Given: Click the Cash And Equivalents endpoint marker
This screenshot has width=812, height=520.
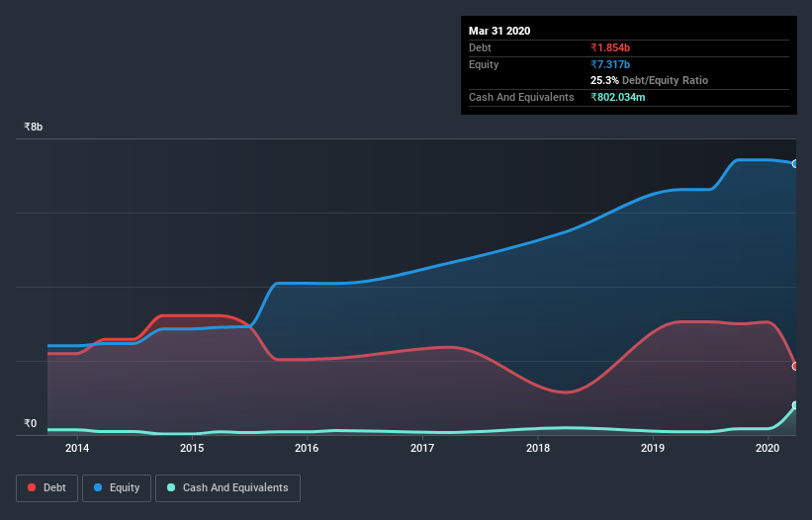Looking at the screenshot, I should click(795, 405).
